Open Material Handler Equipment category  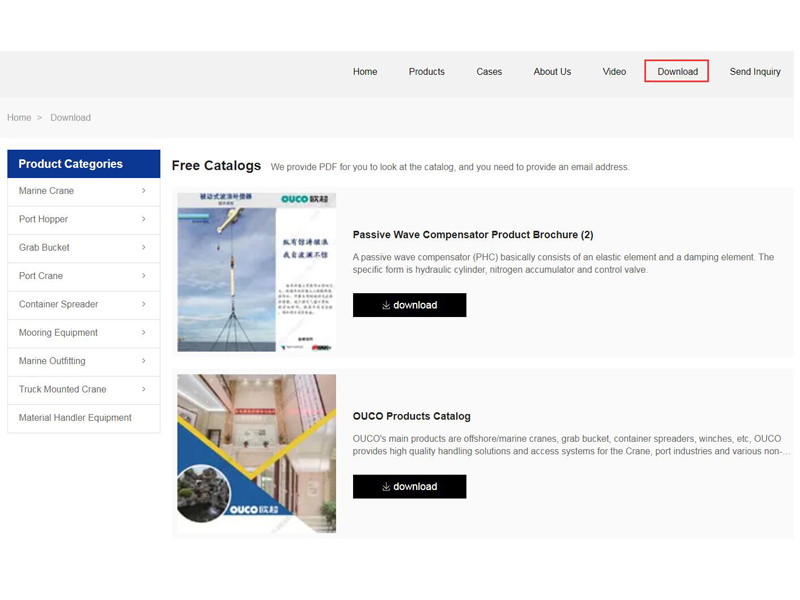[75, 418]
